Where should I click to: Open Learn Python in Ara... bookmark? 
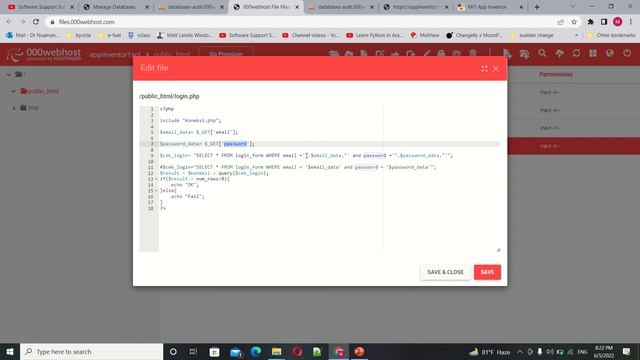click(x=375, y=36)
